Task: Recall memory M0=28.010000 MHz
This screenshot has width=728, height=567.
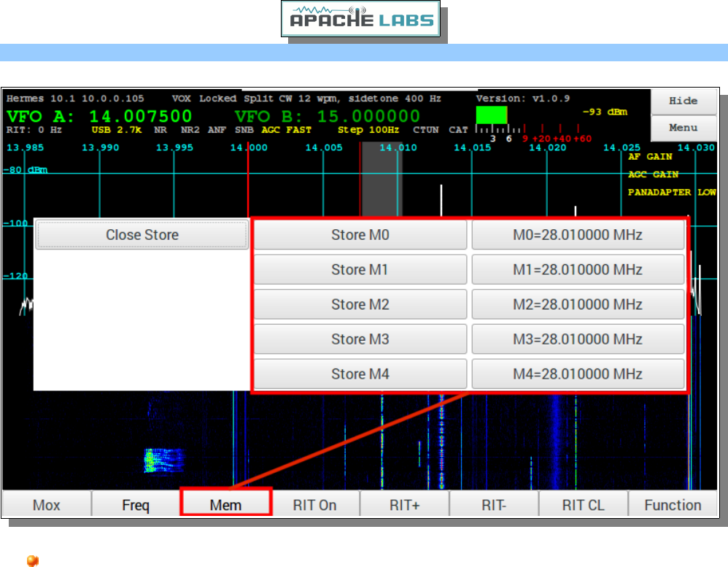Action: [x=578, y=235]
